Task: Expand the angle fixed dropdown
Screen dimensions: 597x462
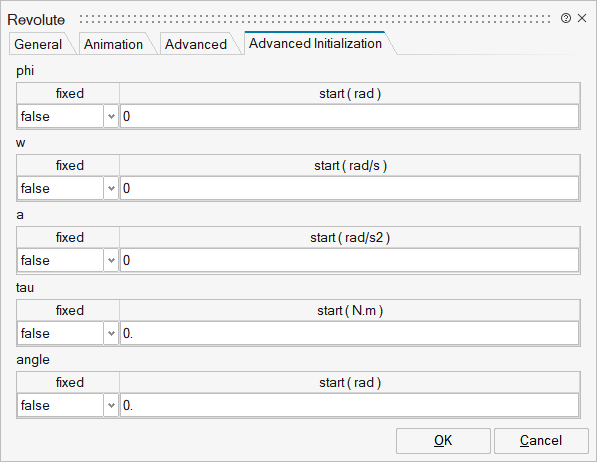Action: 111,405
